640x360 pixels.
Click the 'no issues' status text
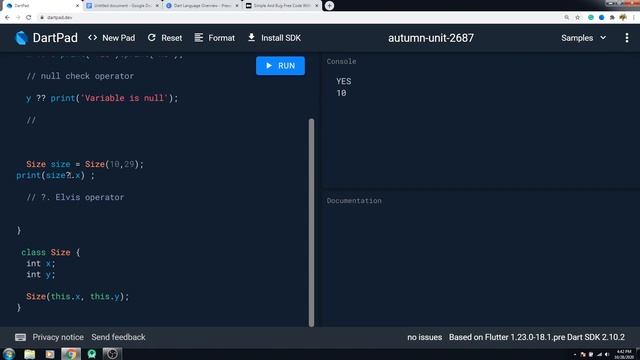coord(424,337)
